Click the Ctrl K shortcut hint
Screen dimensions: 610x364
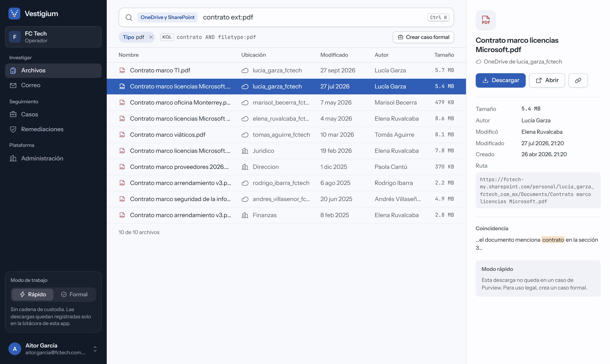tap(438, 17)
